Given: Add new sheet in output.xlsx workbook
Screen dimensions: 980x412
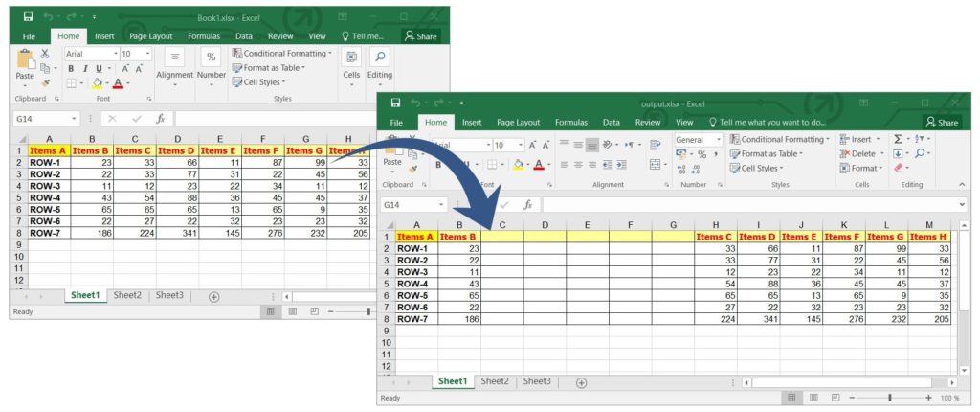Looking at the screenshot, I should point(581,382).
